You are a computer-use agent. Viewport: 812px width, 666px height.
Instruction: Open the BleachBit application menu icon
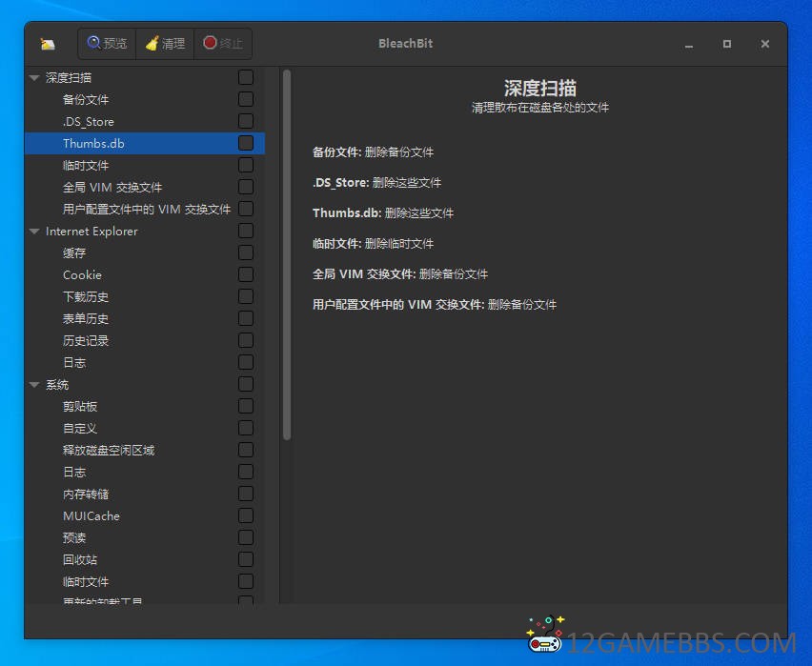[x=48, y=44]
